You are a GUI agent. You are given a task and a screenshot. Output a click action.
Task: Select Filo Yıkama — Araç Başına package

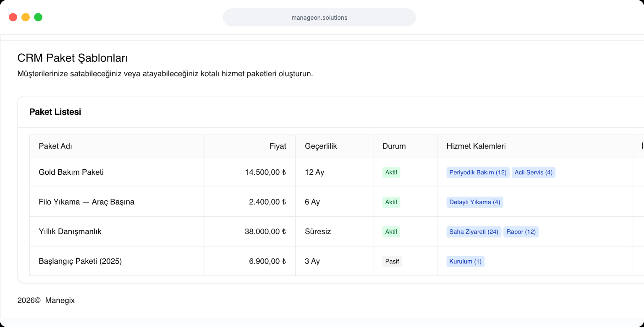[86, 202]
